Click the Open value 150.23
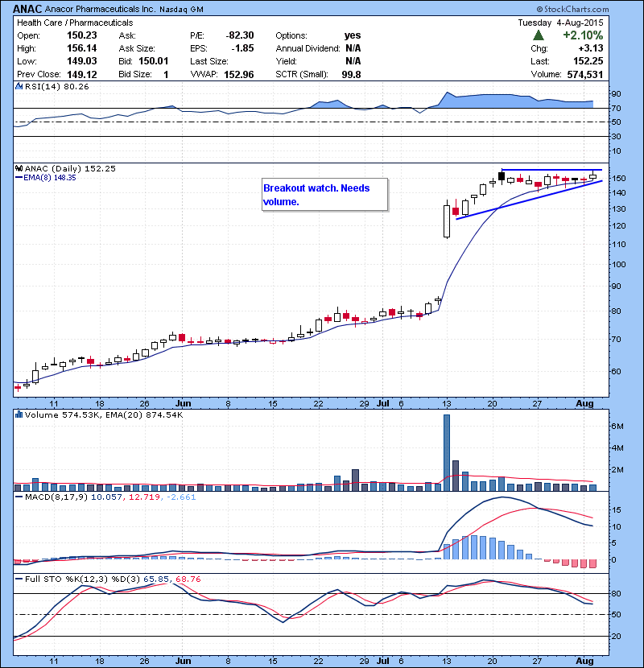This screenshot has height=668, width=644. (x=82, y=35)
